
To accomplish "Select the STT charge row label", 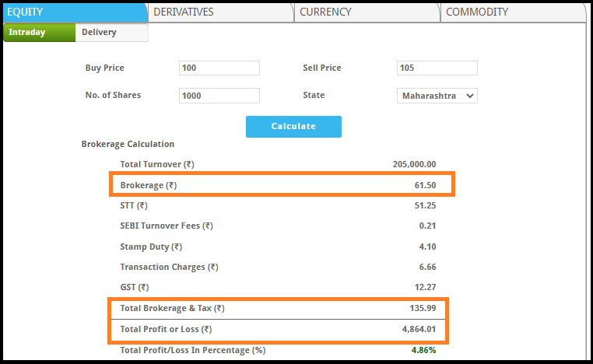I will click(133, 206).
